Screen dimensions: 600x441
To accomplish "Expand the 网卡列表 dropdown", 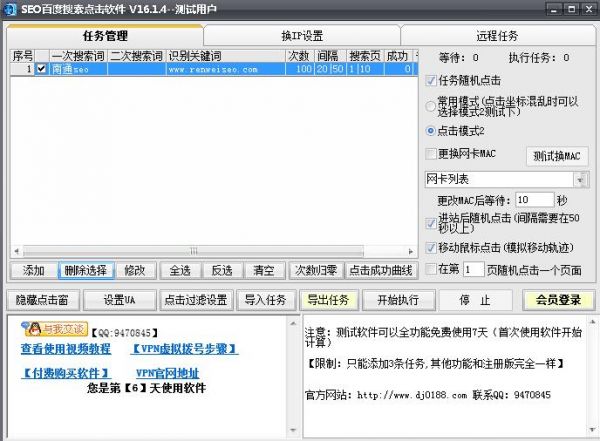I will click(579, 179).
